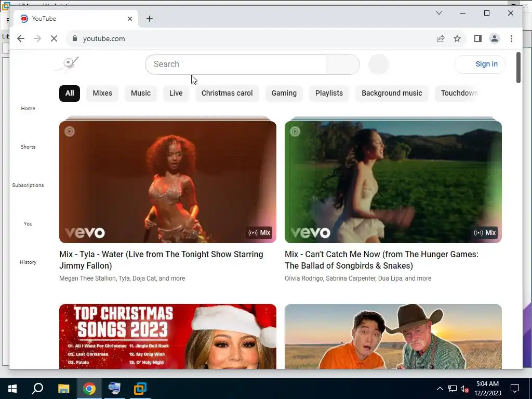This screenshot has width=532, height=399.
Task: Open the Tyla Water mix thumbnail
Action: [x=168, y=182]
